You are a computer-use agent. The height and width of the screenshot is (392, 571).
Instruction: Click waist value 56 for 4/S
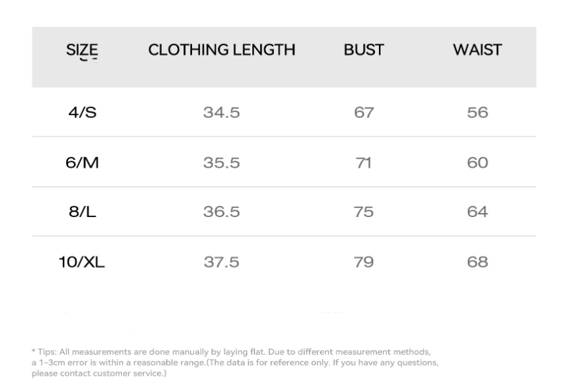click(478, 113)
